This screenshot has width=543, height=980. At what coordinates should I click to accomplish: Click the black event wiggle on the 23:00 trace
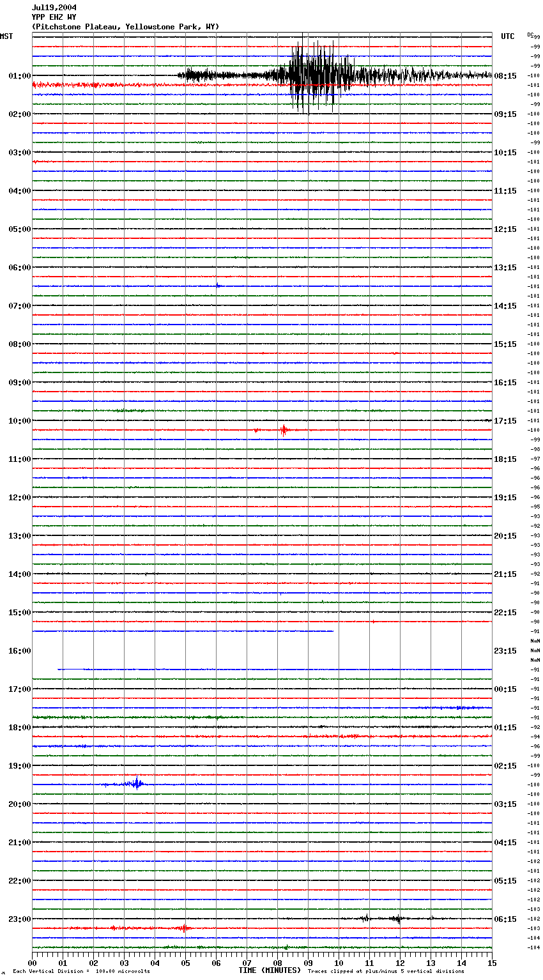coord(383,919)
